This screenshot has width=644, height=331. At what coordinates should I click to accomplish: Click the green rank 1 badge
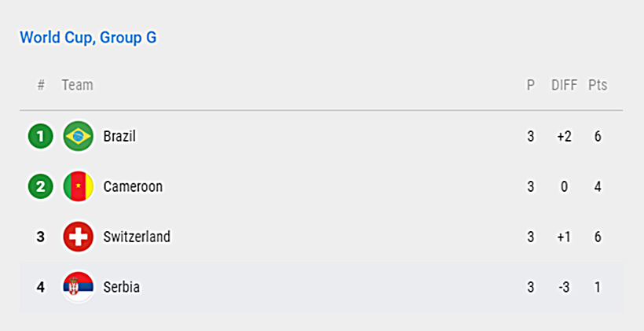40,136
